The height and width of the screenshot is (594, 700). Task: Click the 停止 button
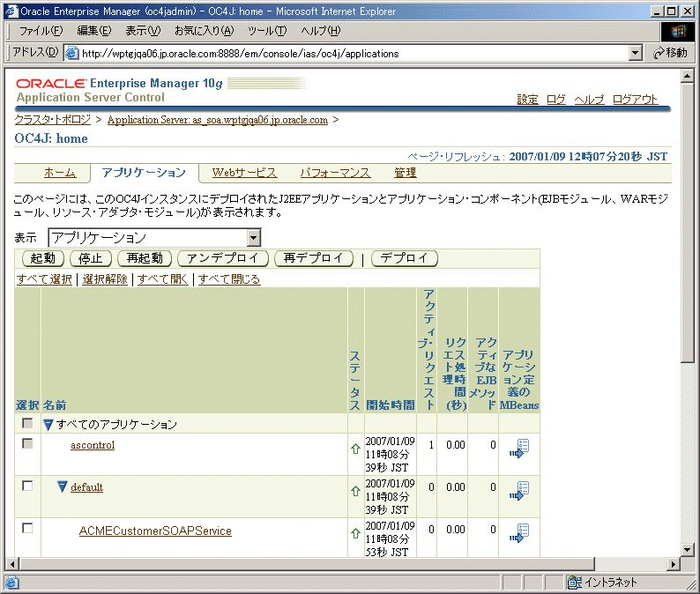pos(91,258)
